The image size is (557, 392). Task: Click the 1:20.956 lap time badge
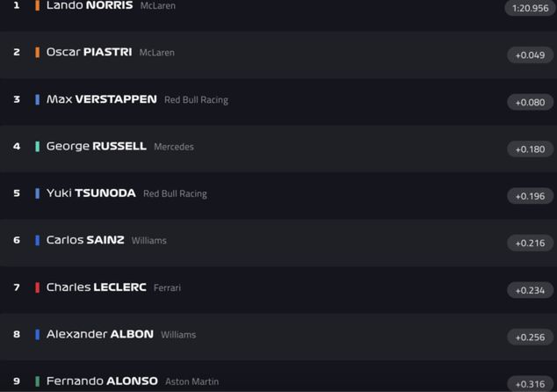coord(531,8)
